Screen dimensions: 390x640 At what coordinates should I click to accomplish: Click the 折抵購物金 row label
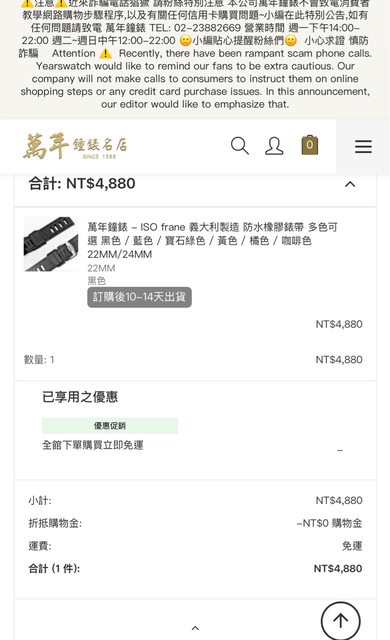(x=55, y=523)
